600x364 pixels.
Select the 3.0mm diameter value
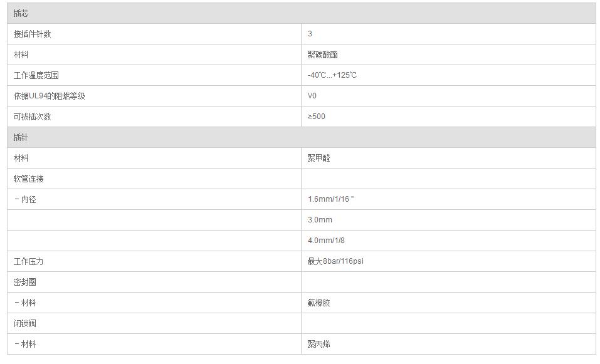(320, 220)
